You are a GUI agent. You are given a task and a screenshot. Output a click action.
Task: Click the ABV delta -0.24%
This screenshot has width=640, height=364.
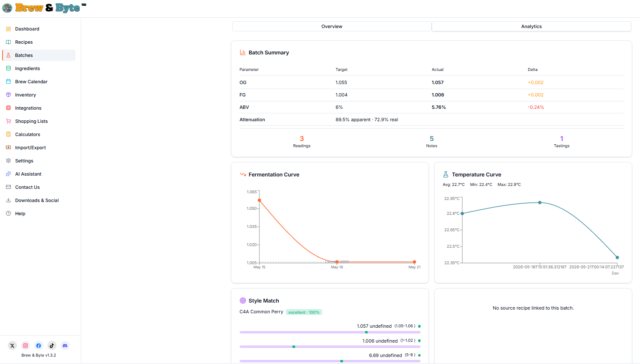coord(536,107)
